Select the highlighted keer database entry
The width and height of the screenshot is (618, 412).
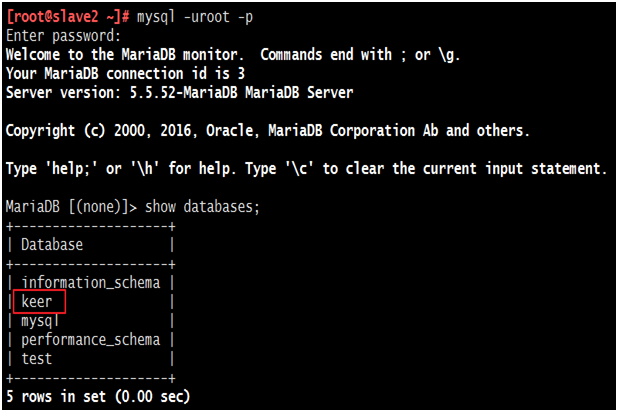[37, 301]
